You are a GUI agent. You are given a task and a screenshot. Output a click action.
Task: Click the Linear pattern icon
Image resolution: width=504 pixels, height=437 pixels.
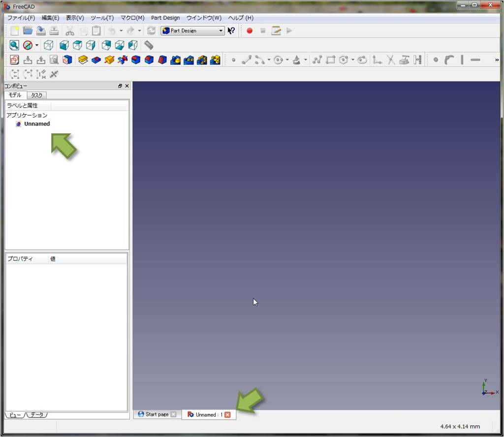pos(189,60)
